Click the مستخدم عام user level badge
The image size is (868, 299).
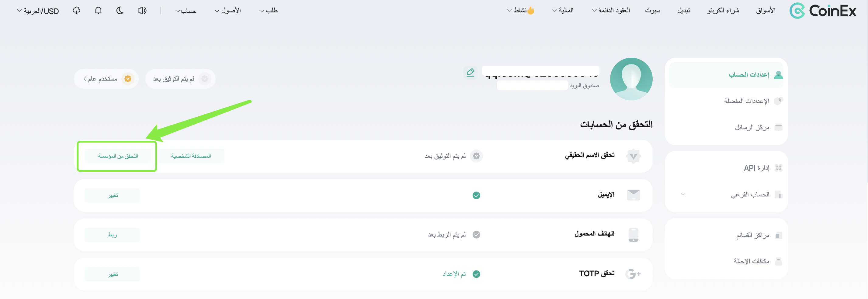pyautogui.click(x=106, y=79)
